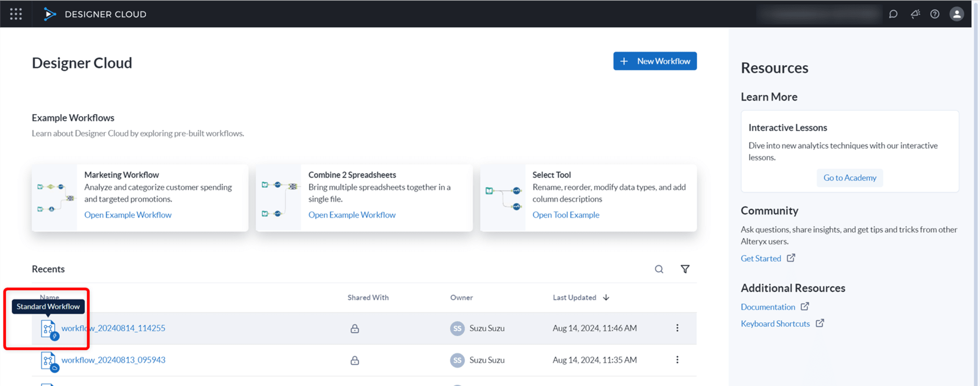The image size is (980, 386).
Task: Click Open Tool Example link
Action: point(566,215)
